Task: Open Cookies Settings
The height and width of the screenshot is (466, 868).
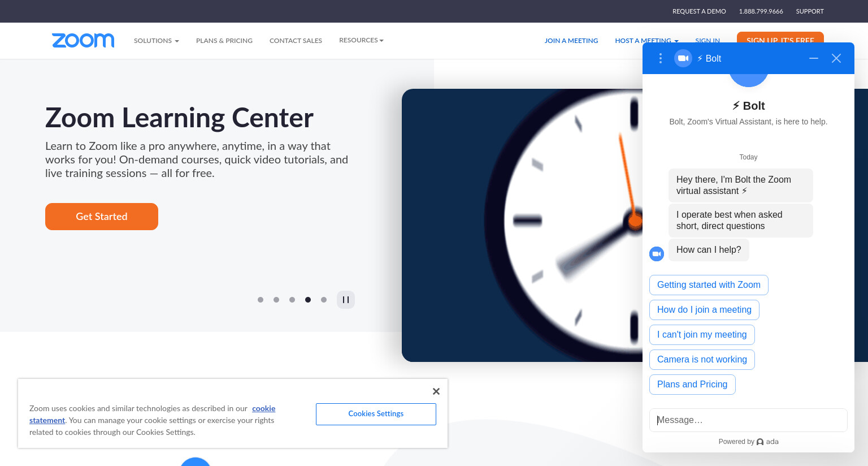Action: tap(376, 414)
